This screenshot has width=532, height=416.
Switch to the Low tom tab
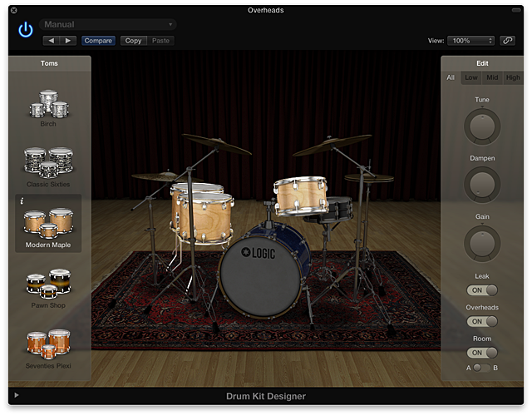coord(471,77)
